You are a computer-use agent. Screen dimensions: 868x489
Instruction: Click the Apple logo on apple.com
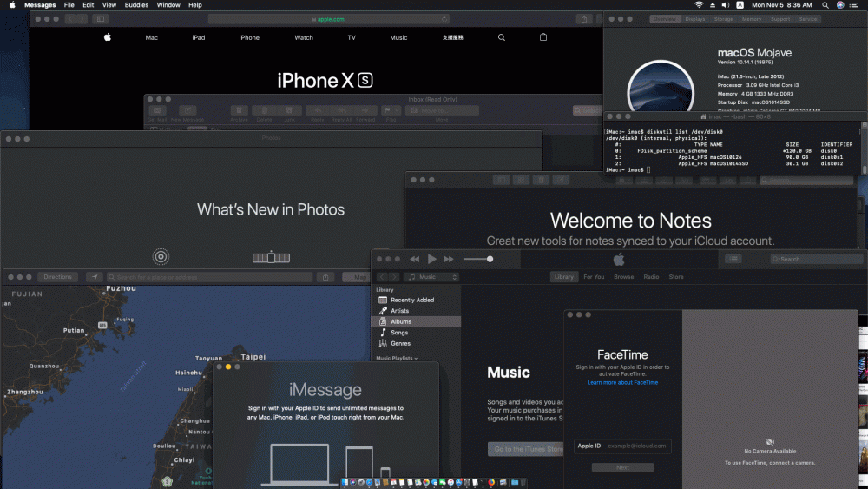tap(108, 37)
